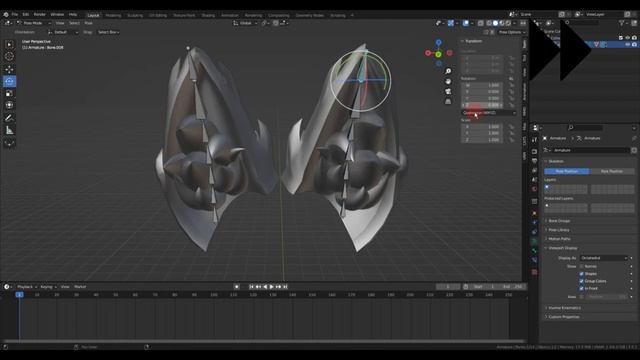The image size is (640, 360).
Task: Click the pan view hand icon
Action: coord(448,81)
